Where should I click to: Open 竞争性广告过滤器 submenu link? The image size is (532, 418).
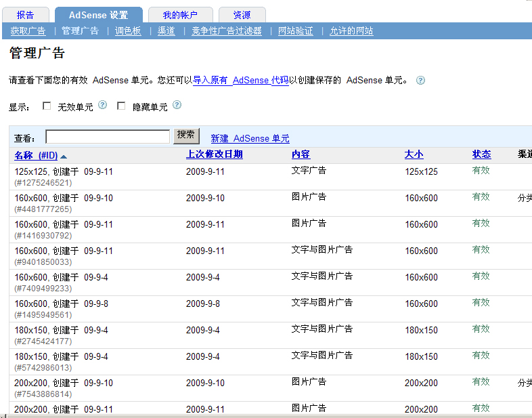coord(226,31)
